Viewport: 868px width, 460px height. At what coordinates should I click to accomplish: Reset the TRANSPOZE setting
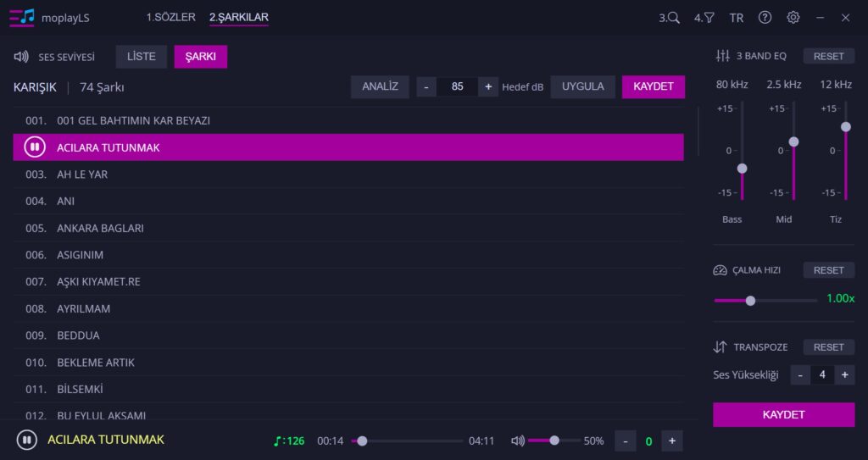pos(829,347)
